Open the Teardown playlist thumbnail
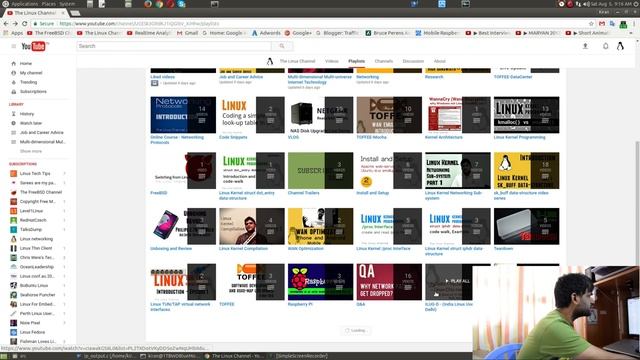This screenshot has height=360, width=640. pos(527,226)
